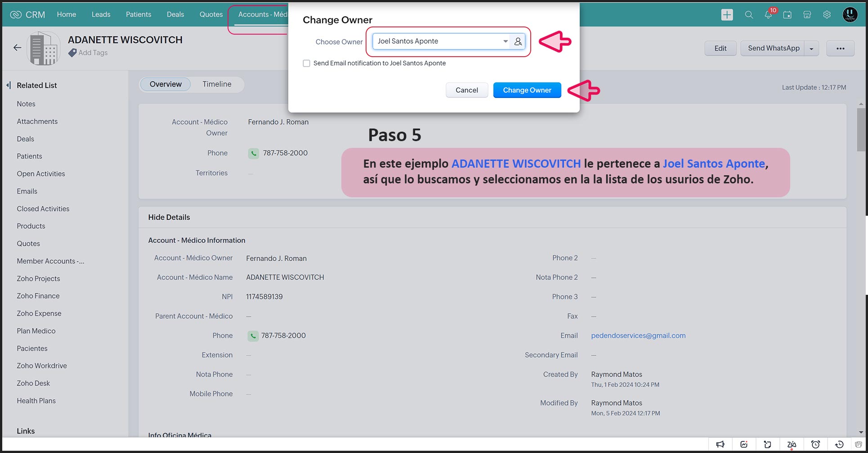Click the green phone icon next to 787-758-2000
Viewport: 868px width, 453px height.
click(254, 153)
